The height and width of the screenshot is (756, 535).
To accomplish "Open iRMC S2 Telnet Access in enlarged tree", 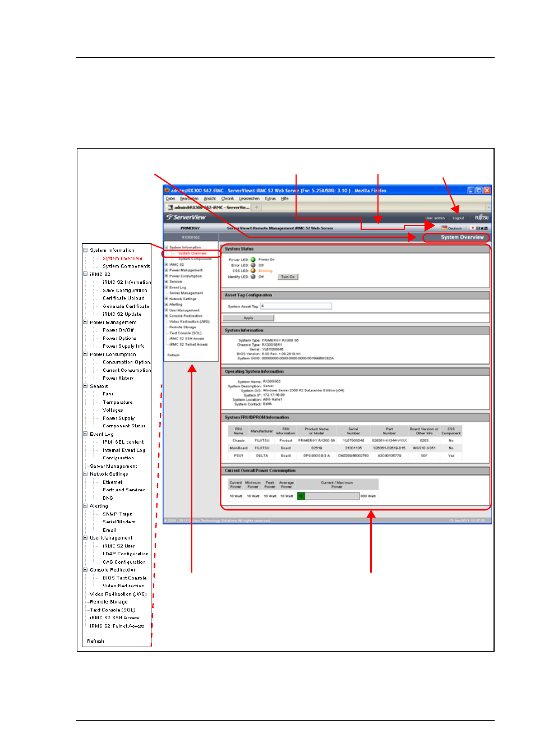I will [x=117, y=626].
